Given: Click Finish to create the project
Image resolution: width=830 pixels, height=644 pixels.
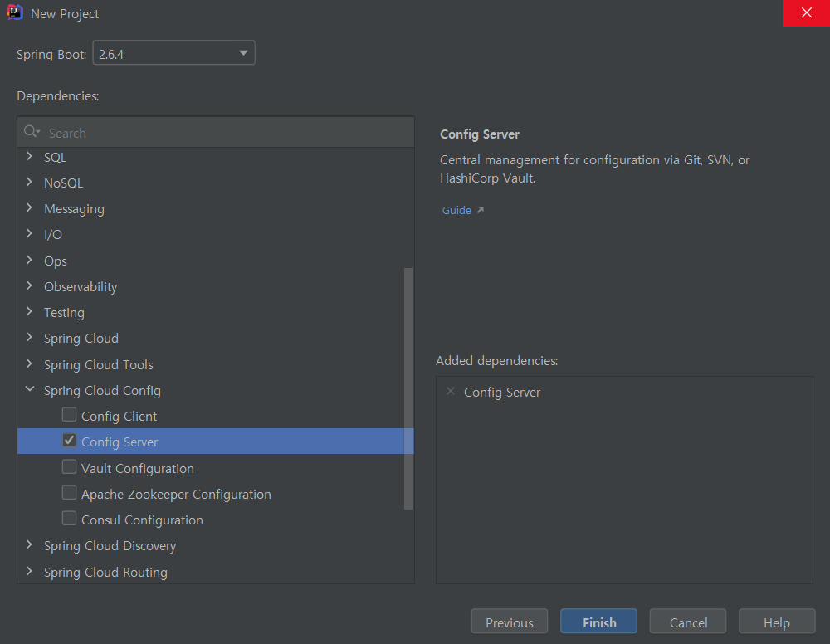Looking at the screenshot, I should coord(598,622).
